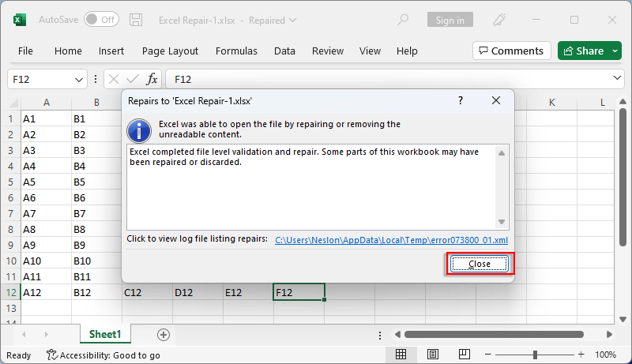Screen dimensions: 632x364
Task: Click the previous sheet navigation arrow
Action: (x=24, y=334)
